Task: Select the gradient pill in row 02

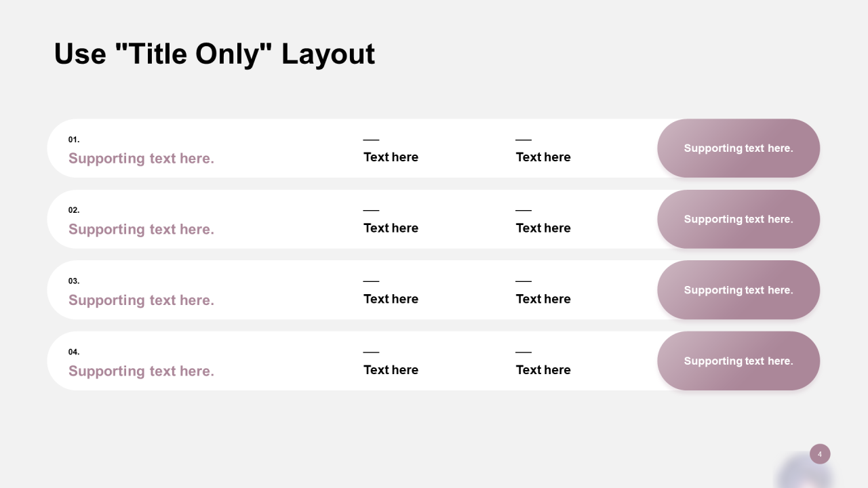Action: pos(738,219)
